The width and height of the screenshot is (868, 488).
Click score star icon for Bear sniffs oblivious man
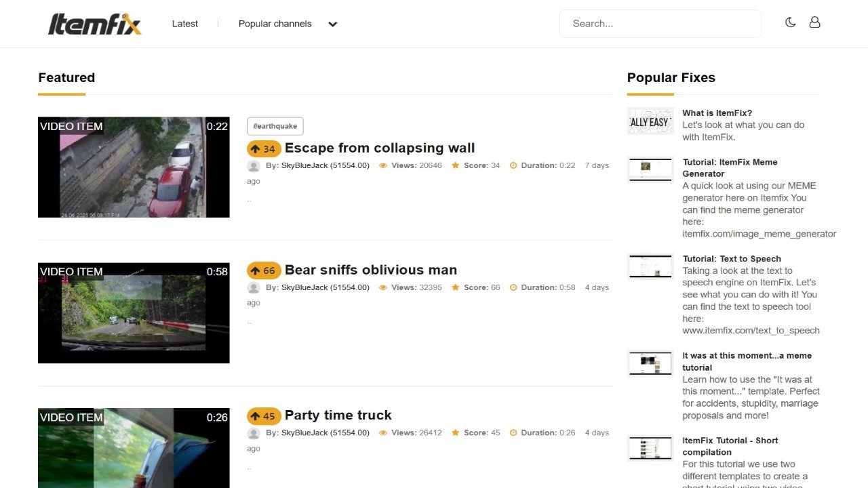(456, 287)
